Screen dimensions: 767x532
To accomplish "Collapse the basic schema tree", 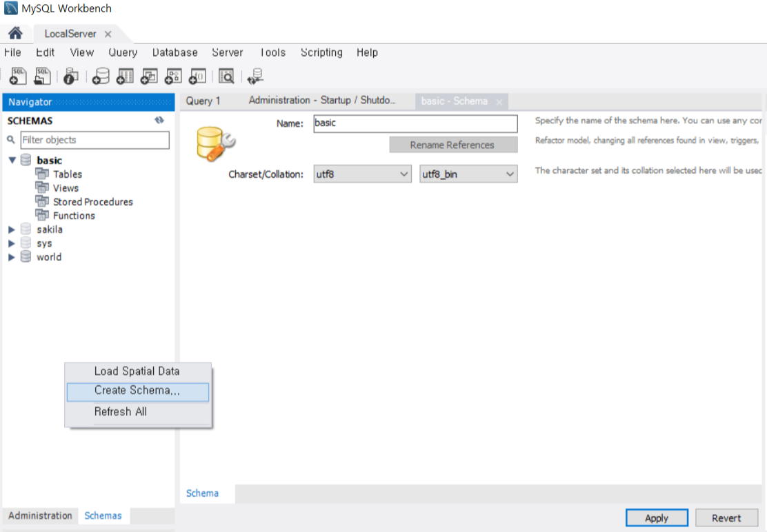I will pos(12,160).
